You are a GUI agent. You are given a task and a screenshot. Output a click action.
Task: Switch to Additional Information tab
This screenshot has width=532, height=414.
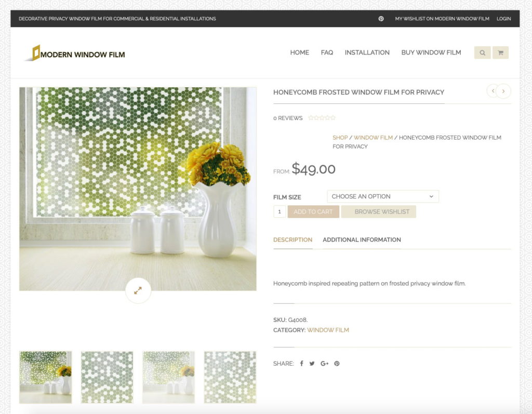coord(362,240)
